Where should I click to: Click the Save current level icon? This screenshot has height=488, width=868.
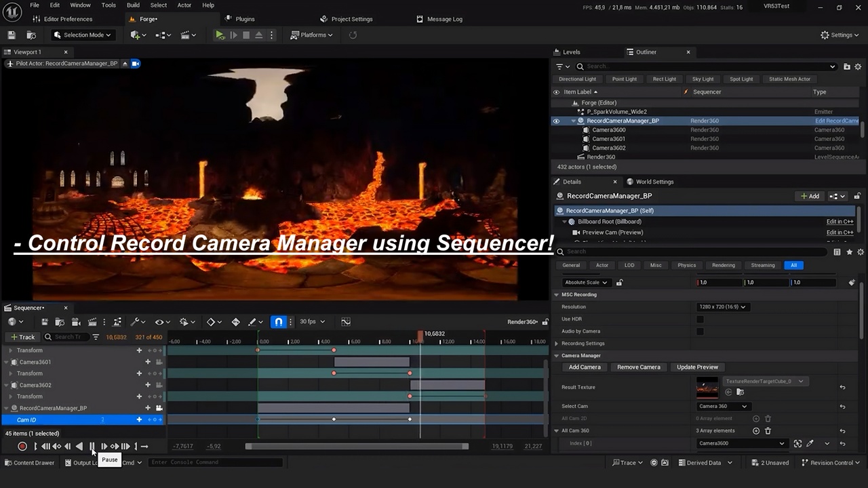pyautogui.click(x=12, y=35)
